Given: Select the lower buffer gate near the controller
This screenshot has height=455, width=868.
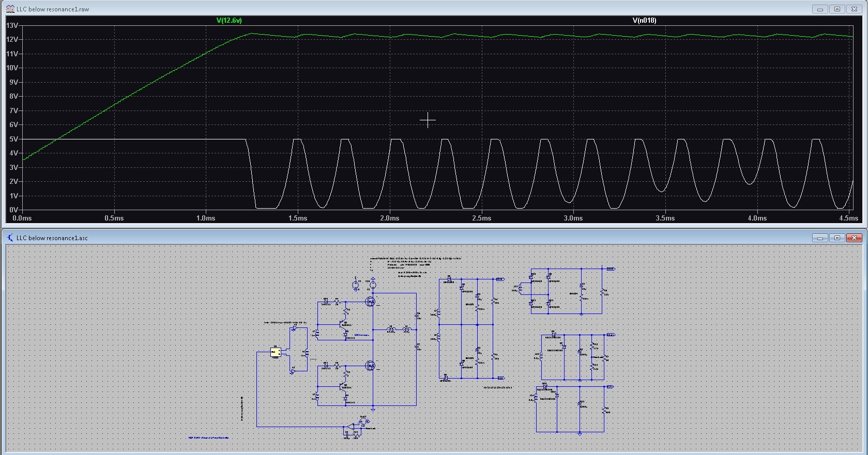Looking at the screenshot, I should tap(293, 371).
